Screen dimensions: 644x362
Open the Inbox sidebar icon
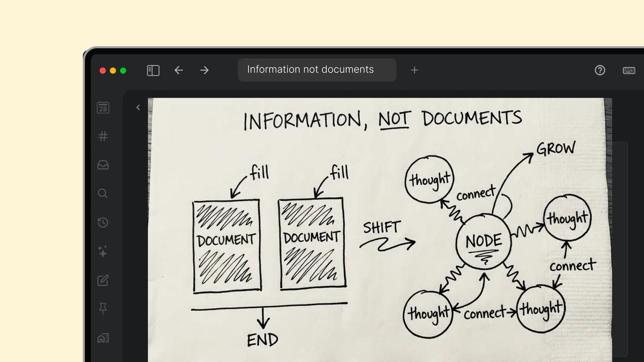pyautogui.click(x=103, y=165)
